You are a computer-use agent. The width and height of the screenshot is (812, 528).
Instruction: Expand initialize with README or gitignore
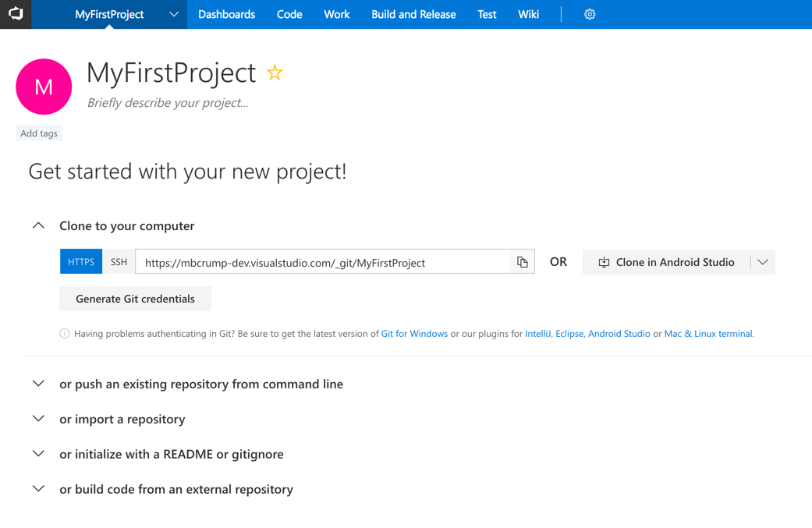pyautogui.click(x=38, y=454)
